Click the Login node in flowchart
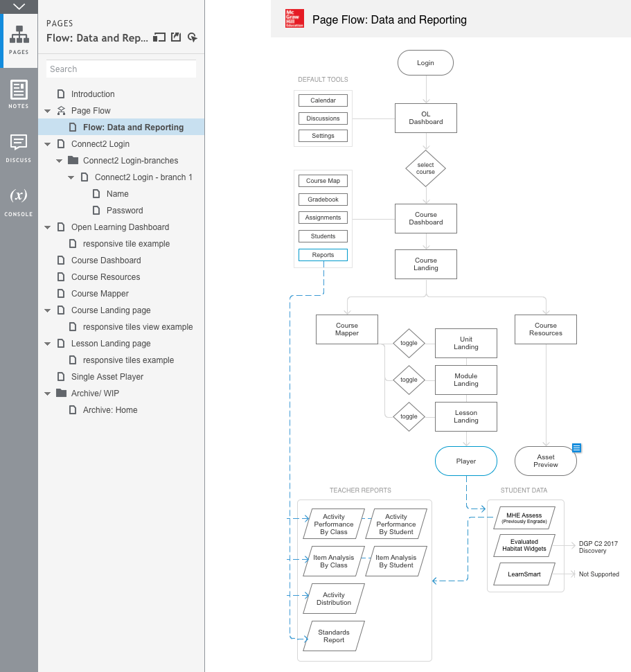 coord(425,62)
